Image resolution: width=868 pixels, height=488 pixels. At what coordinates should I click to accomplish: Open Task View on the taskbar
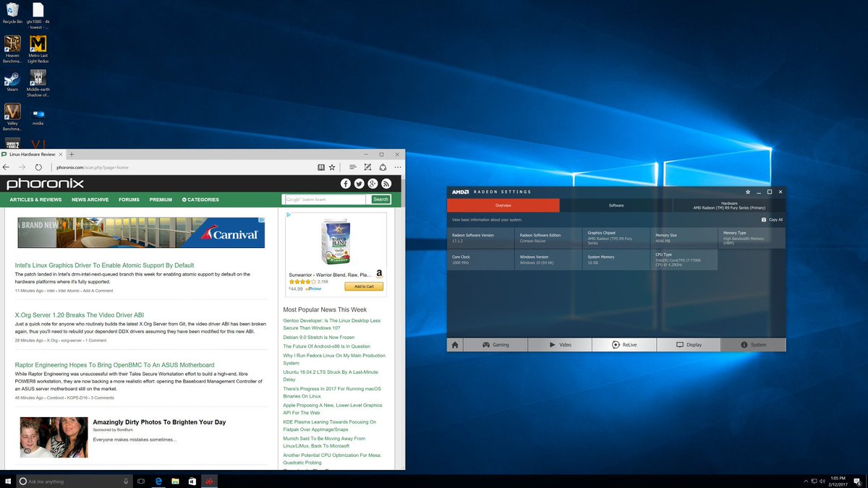click(x=141, y=481)
